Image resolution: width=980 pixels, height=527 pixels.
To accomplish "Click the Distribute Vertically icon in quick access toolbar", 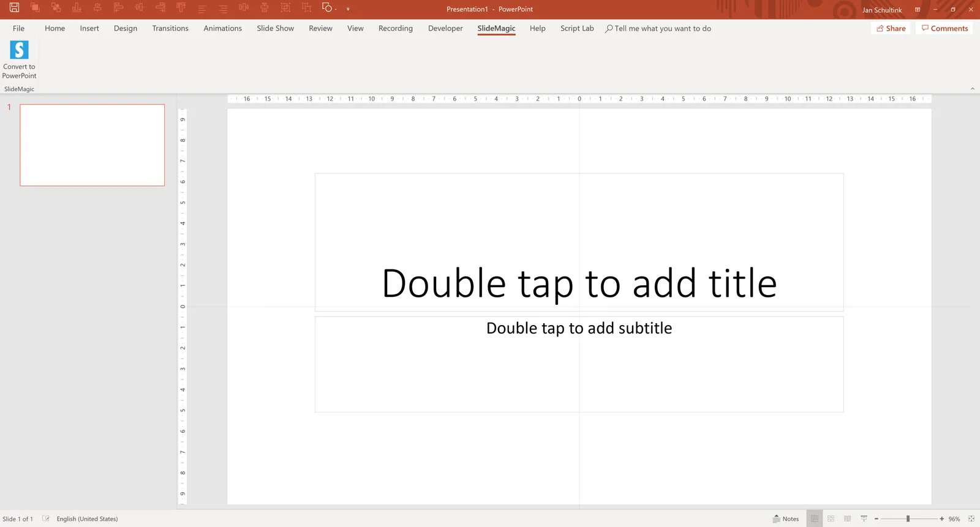I will pyautogui.click(x=265, y=8).
